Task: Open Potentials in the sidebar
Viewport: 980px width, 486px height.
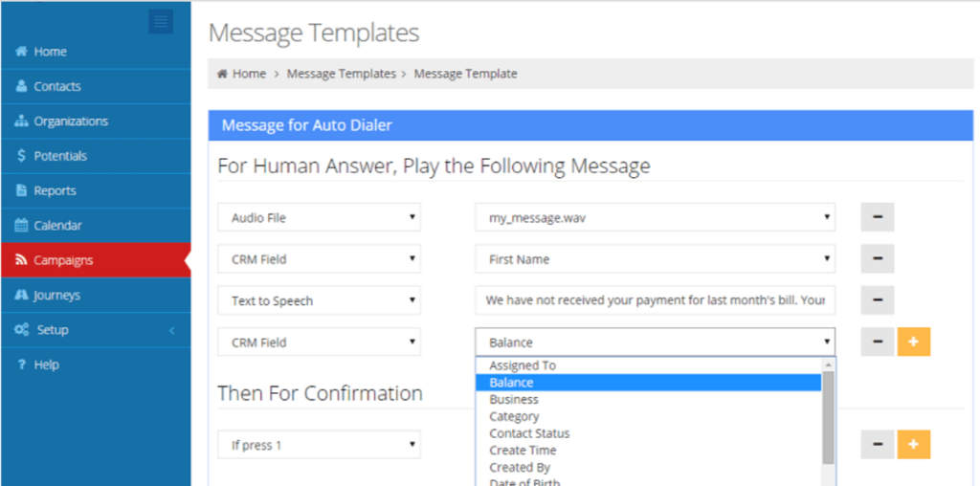Action: click(x=96, y=156)
